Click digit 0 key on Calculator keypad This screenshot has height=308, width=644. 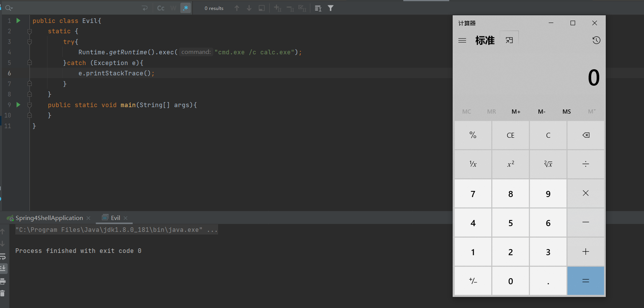point(510,281)
